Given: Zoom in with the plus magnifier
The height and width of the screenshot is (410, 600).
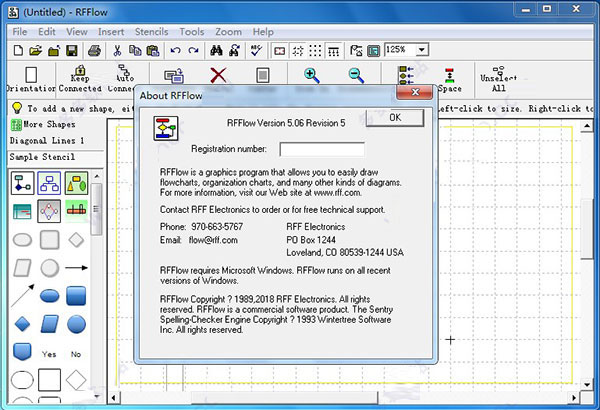Looking at the screenshot, I should coord(311,75).
